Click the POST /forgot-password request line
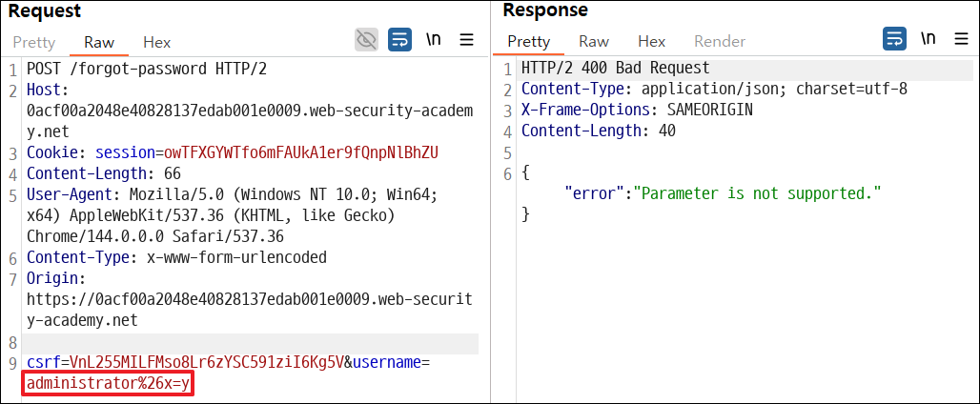The height and width of the screenshot is (404, 980). (x=147, y=70)
